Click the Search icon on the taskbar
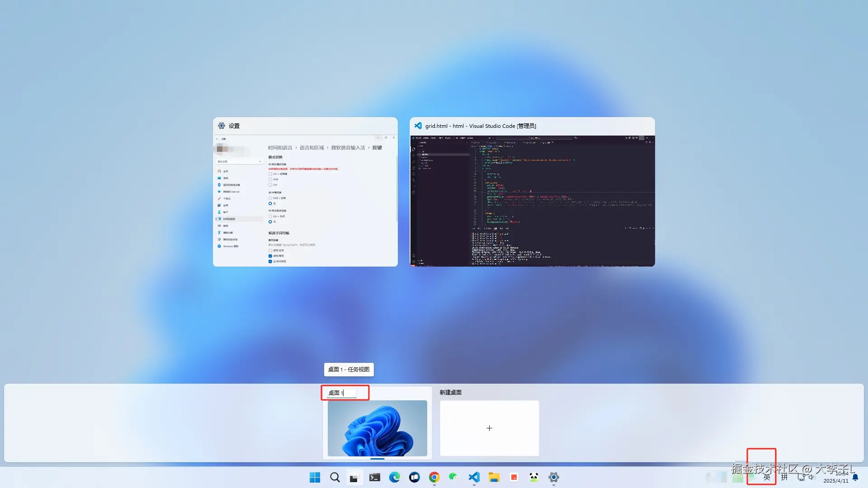This screenshot has width=868, height=488. [x=335, y=477]
